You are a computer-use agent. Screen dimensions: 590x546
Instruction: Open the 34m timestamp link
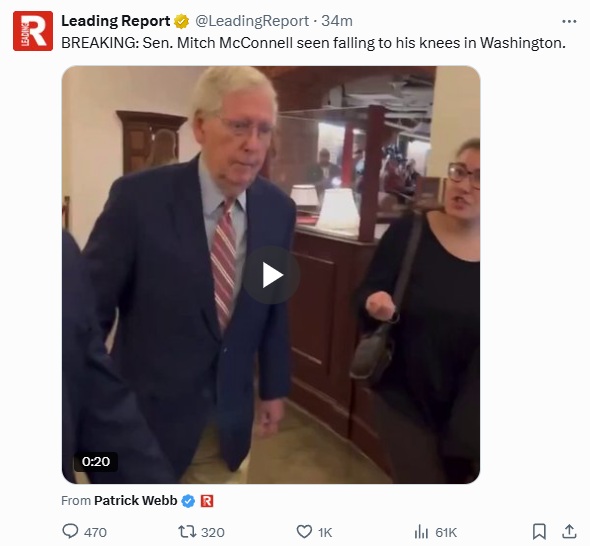pos(337,21)
